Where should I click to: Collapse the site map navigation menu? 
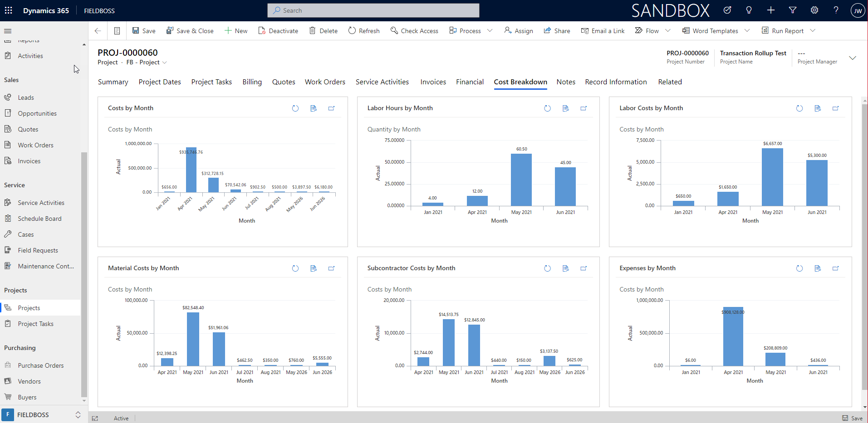click(8, 31)
